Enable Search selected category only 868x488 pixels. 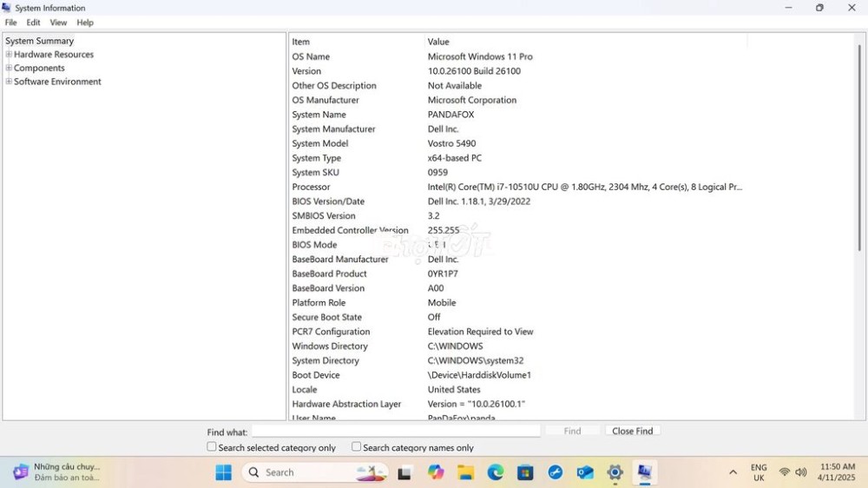(x=212, y=446)
